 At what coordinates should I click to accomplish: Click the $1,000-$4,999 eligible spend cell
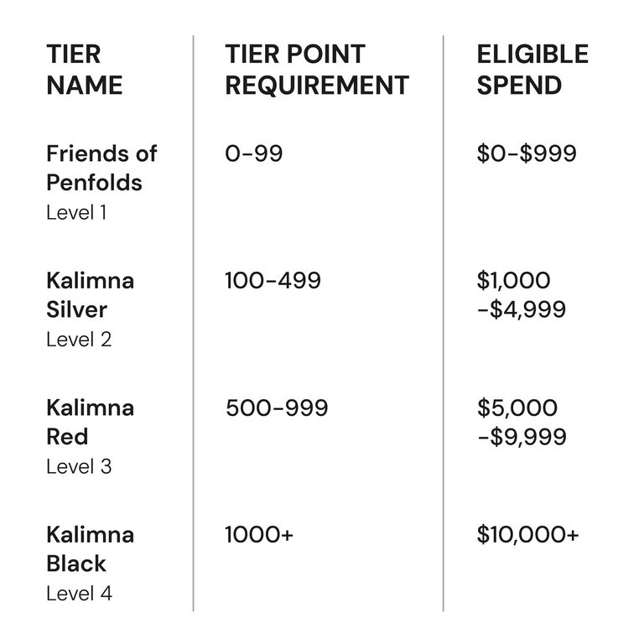point(521,294)
